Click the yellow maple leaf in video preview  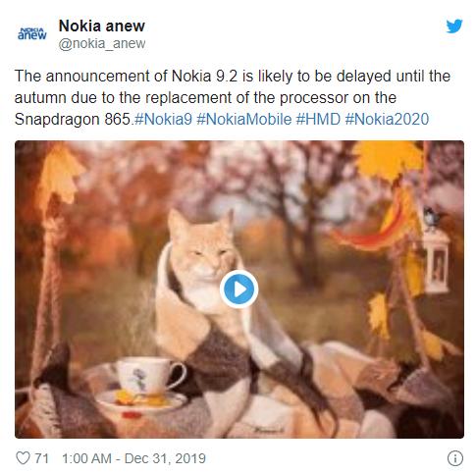388,160
